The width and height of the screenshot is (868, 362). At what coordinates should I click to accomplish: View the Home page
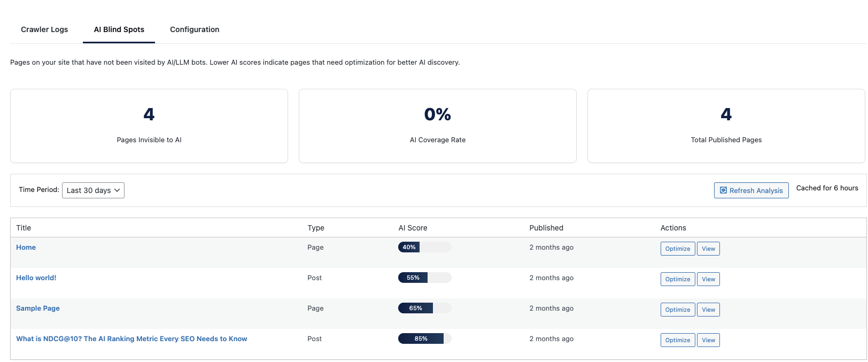(x=708, y=249)
